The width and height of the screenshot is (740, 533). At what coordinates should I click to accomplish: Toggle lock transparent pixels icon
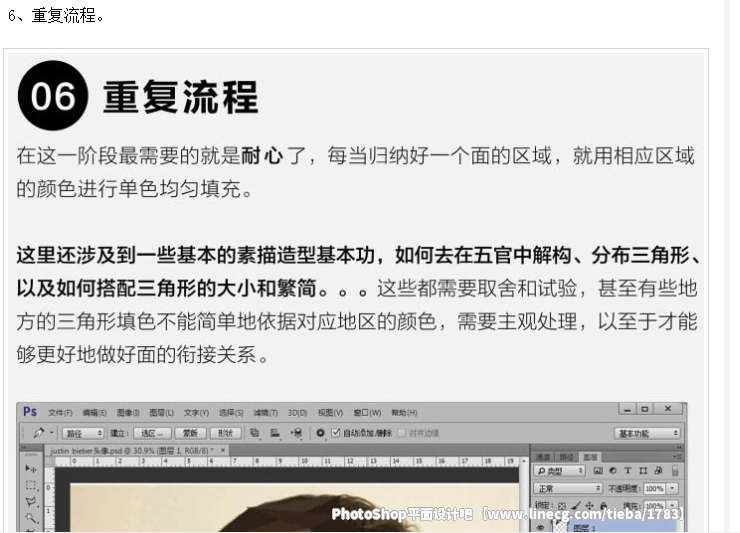click(x=562, y=506)
